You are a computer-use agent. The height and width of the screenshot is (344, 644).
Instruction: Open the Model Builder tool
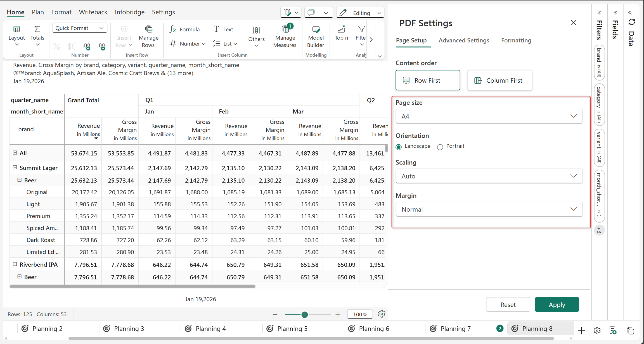tap(316, 36)
